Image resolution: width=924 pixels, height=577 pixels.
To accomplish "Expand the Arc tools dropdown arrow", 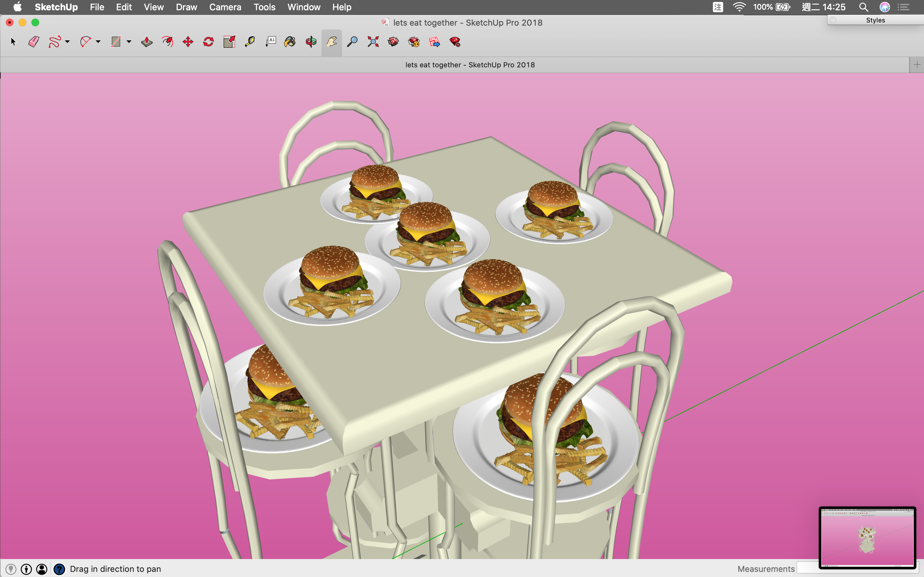I will coord(98,42).
